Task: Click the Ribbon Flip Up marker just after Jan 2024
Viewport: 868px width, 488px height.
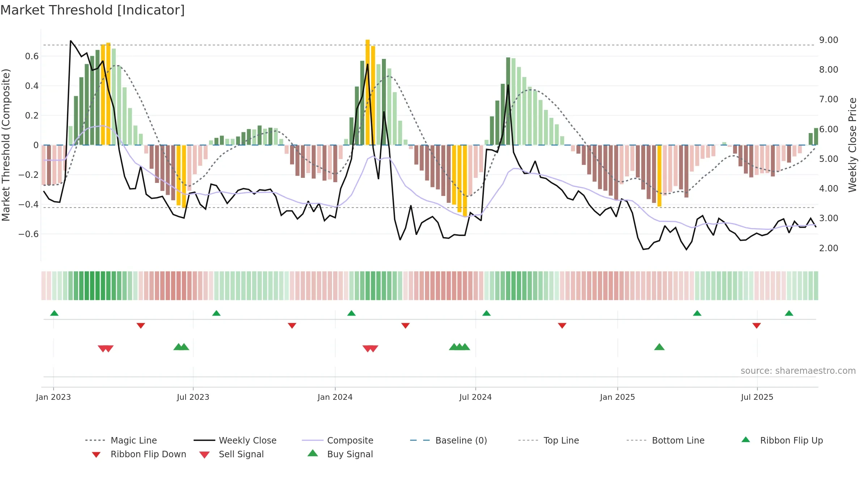Action: (x=351, y=313)
